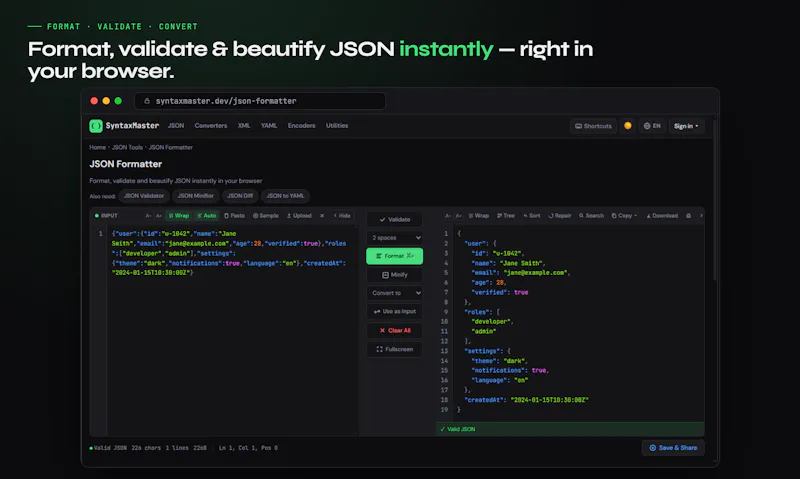Paste clipboard into the input panel
The width and height of the screenshot is (800, 479).
tap(235, 216)
